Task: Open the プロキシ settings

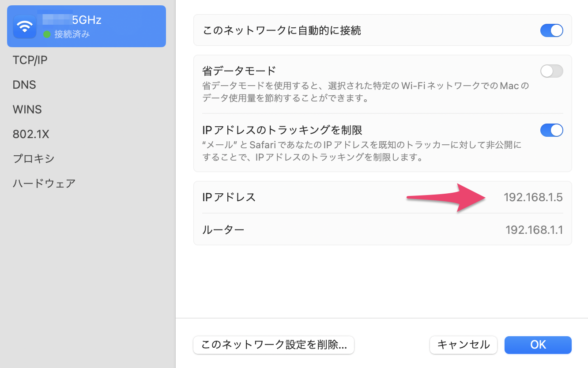Action: 34,159
